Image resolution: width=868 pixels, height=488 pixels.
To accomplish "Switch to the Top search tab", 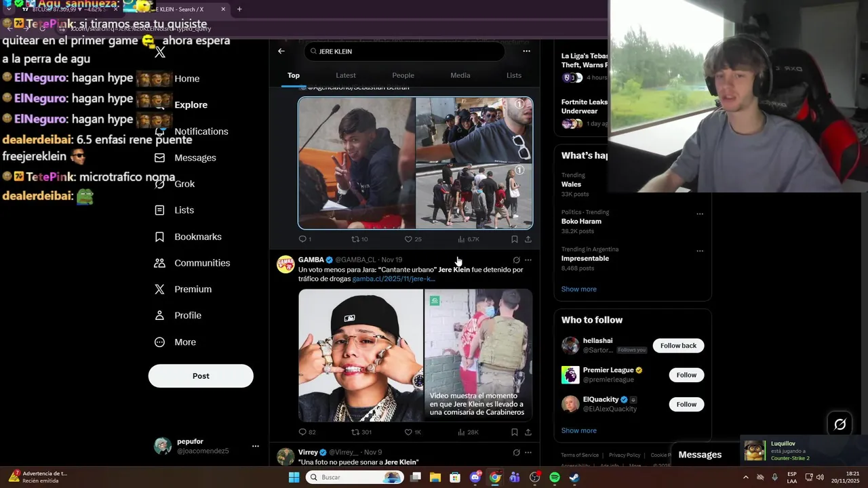I will (x=294, y=75).
